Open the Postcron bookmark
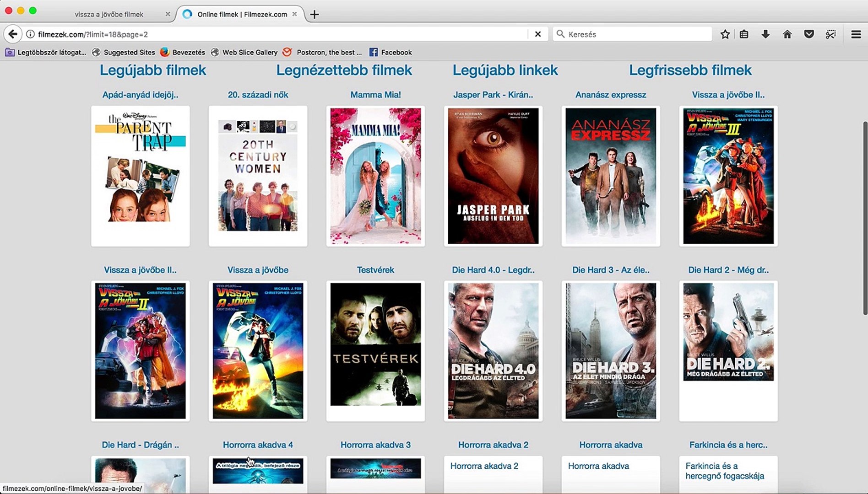 click(322, 52)
